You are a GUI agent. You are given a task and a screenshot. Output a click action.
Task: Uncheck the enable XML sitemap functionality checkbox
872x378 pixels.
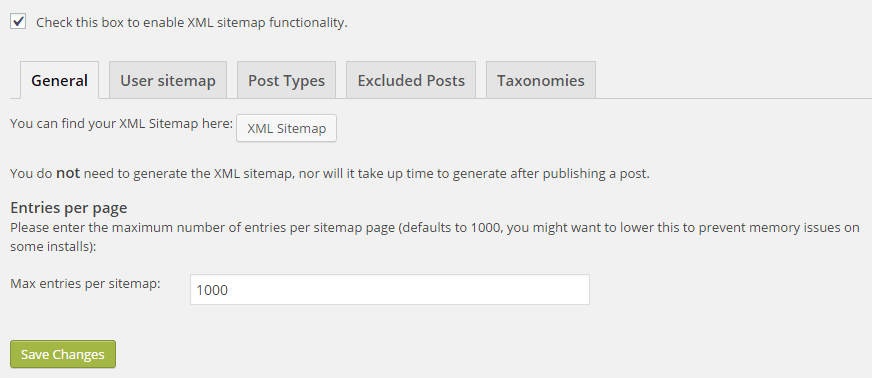pos(18,22)
